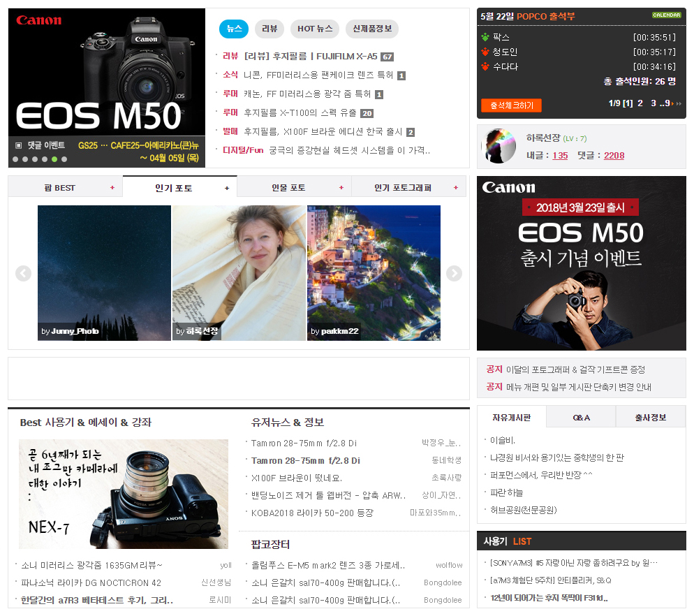Select the first banner carousel dot
This screenshot has height=616, width=694.
[x=15, y=159]
